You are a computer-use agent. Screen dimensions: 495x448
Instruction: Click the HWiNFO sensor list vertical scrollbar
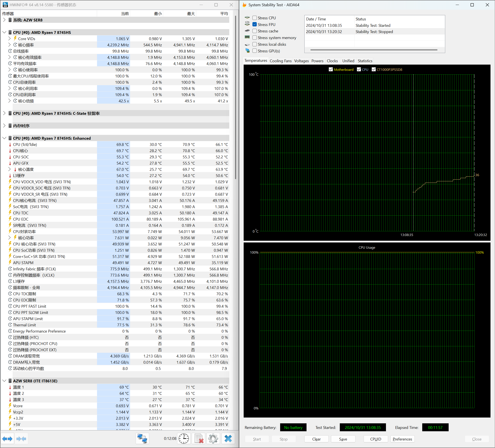(x=235, y=98)
